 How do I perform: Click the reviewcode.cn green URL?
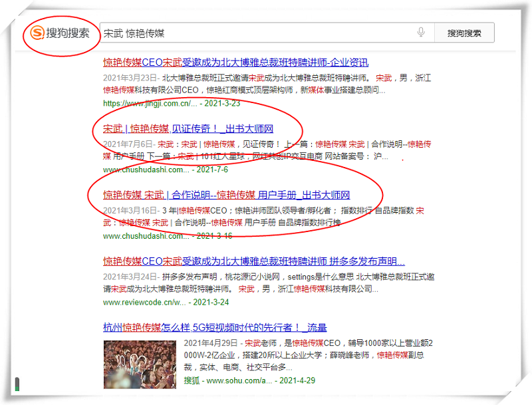(144, 302)
